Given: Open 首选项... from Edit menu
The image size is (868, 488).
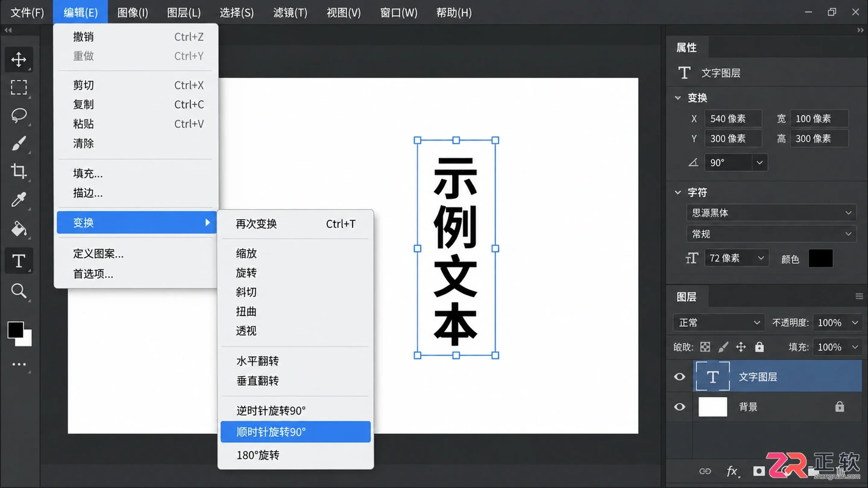Looking at the screenshot, I should point(136,274).
